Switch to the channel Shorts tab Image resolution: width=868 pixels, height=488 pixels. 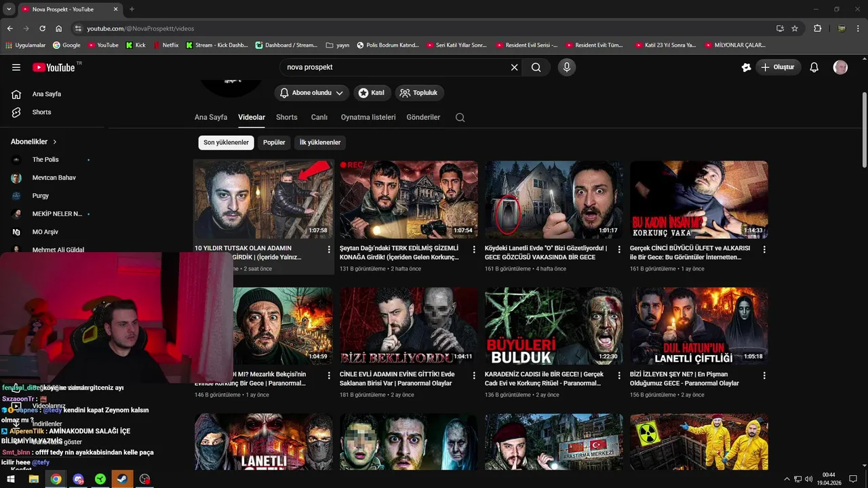287,117
